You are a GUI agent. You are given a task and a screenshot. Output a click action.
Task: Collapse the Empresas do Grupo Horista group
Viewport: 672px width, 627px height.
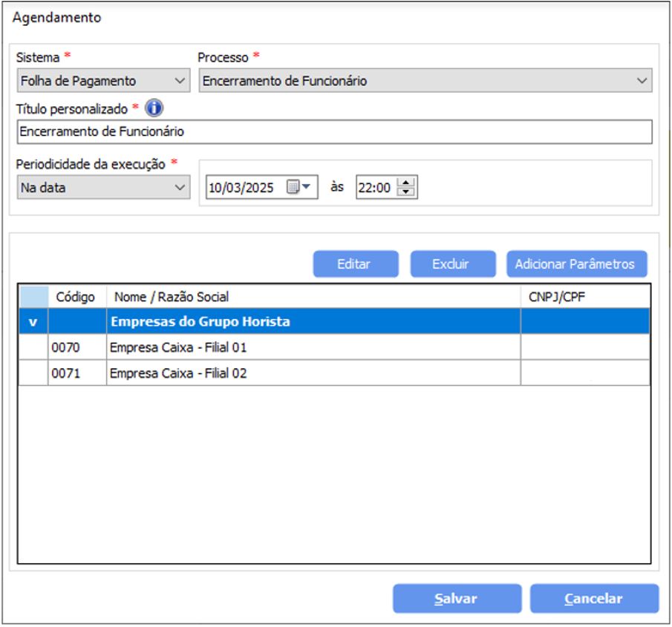33,321
